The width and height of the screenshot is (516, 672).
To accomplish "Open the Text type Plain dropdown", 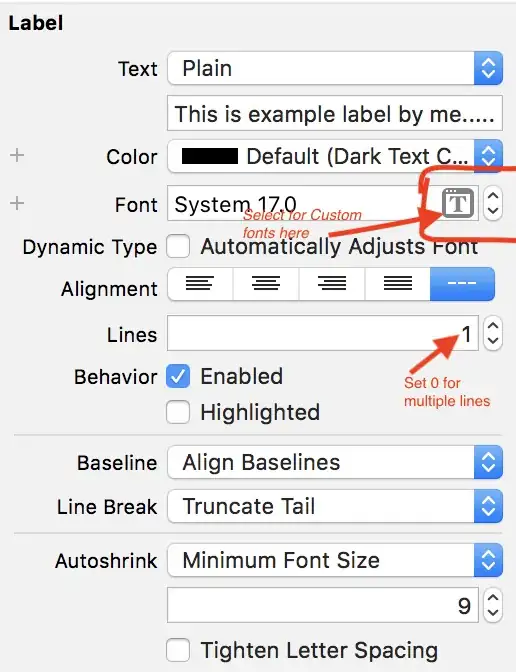I will [335, 68].
